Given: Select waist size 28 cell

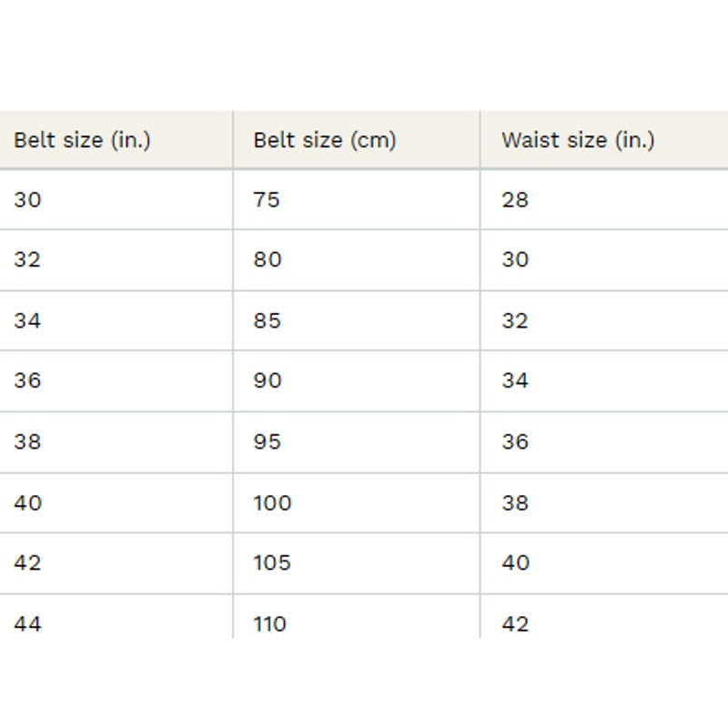Looking at the screenshot, I should click(x=515, y=199).
